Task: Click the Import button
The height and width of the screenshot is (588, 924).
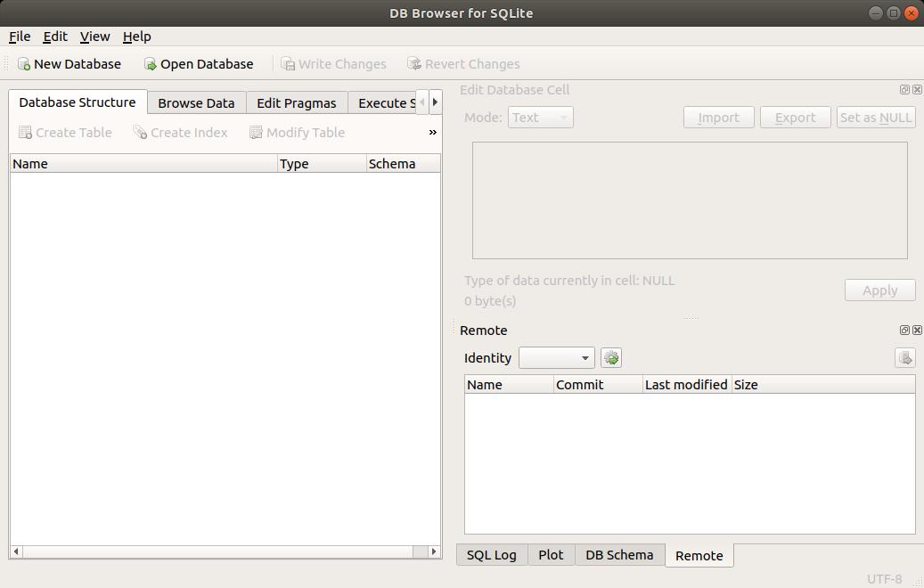Action: tap(718, 117)
